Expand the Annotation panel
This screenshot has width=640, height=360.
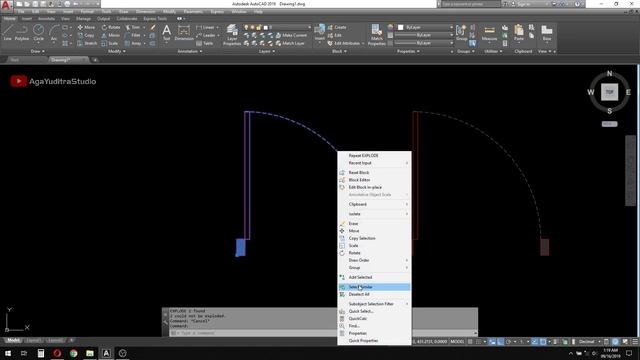pos(189,51)
